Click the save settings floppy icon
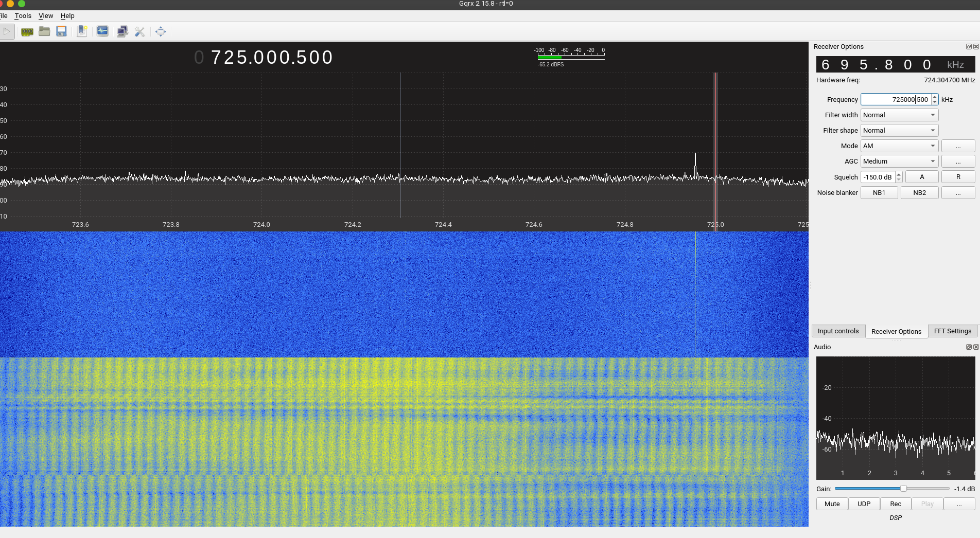 click(61, 31)
